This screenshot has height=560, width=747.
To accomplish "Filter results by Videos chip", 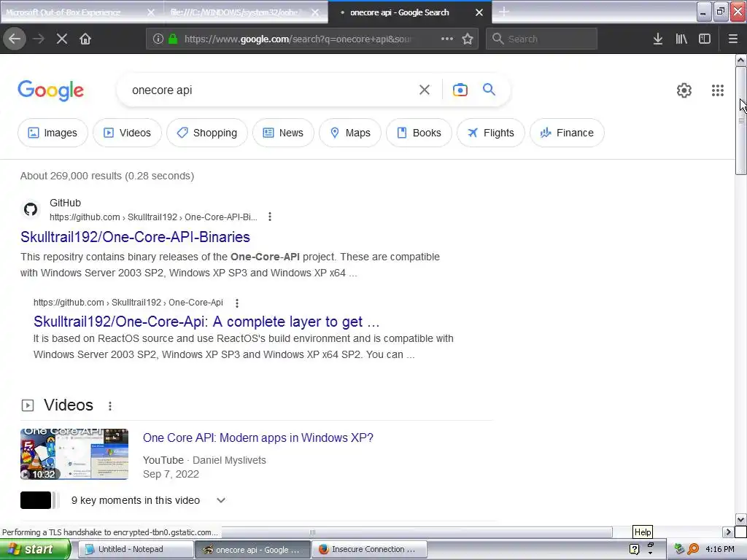I will tap(127, 133).
